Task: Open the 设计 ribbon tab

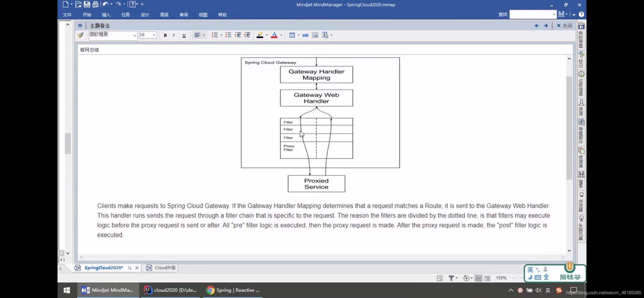Action: pos(145,15)
